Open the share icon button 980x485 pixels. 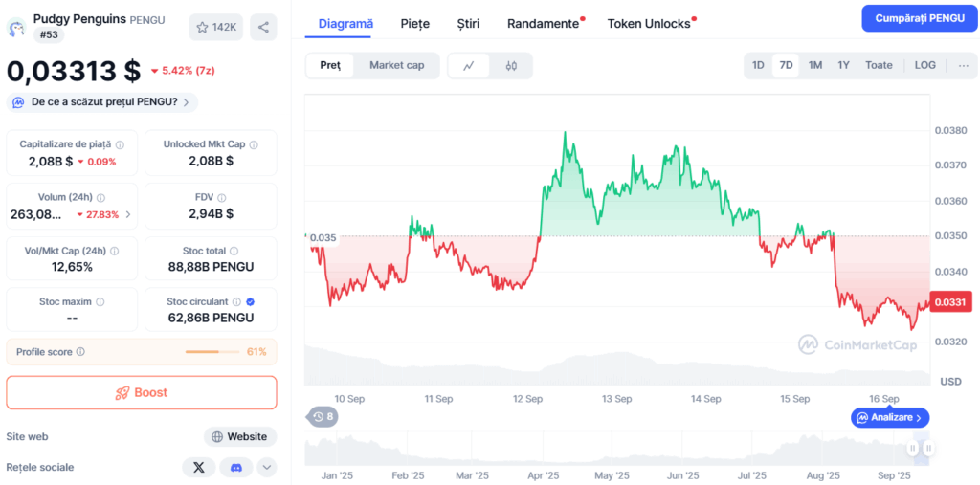pos(263,27)
